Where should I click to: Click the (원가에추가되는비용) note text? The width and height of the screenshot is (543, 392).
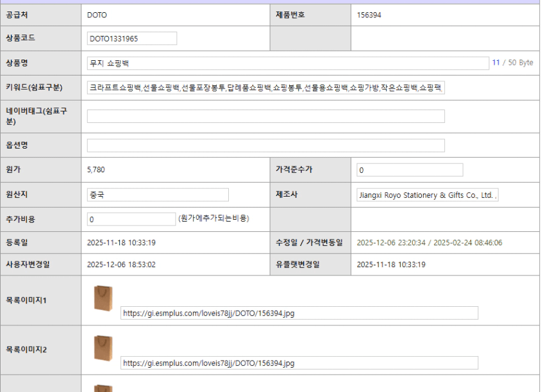point(213,218)
